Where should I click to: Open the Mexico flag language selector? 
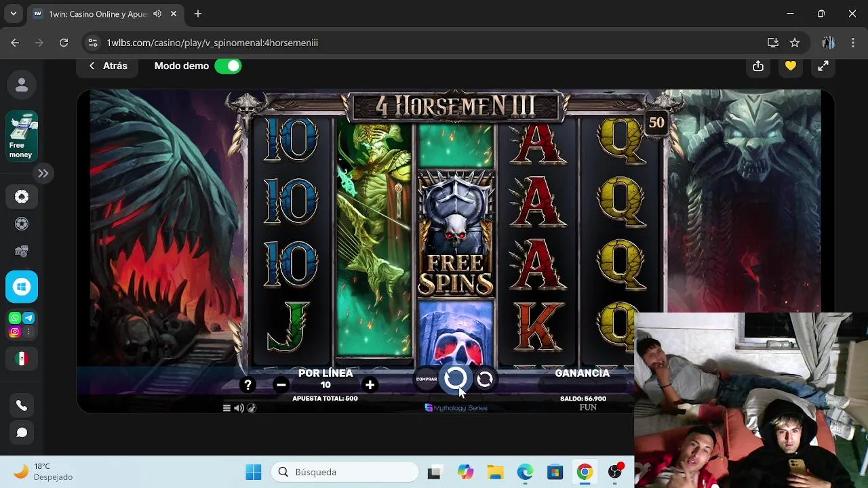tap(22, 359)
